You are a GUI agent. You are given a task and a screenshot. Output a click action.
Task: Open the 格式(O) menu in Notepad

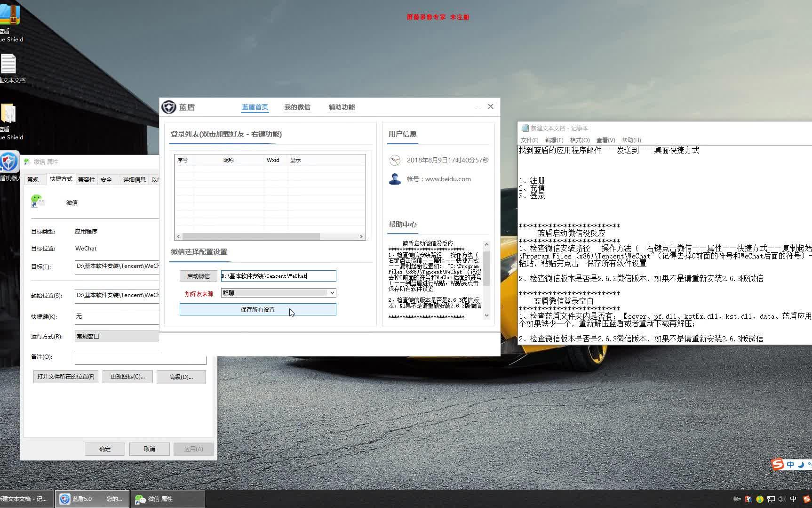click(x=580, y=140)
